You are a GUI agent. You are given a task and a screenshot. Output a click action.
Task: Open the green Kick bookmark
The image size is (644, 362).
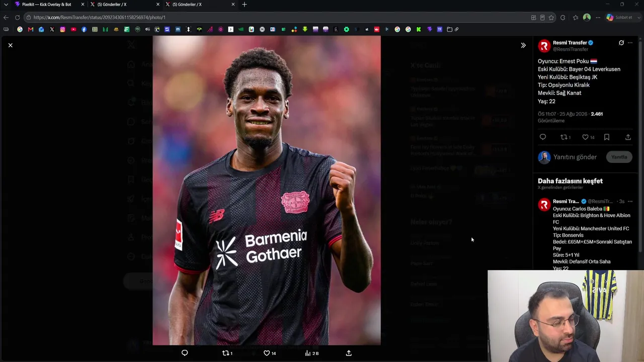point(419,29)
